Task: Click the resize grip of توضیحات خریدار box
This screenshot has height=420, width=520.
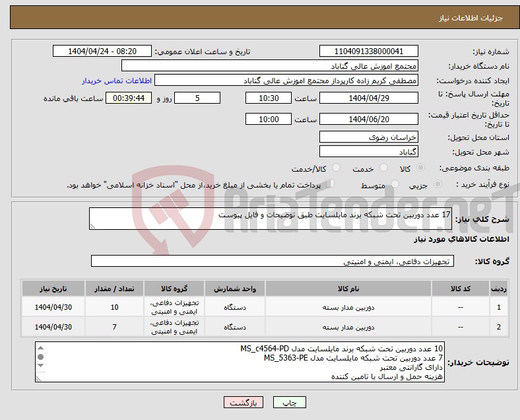Action: pos(38,378)
